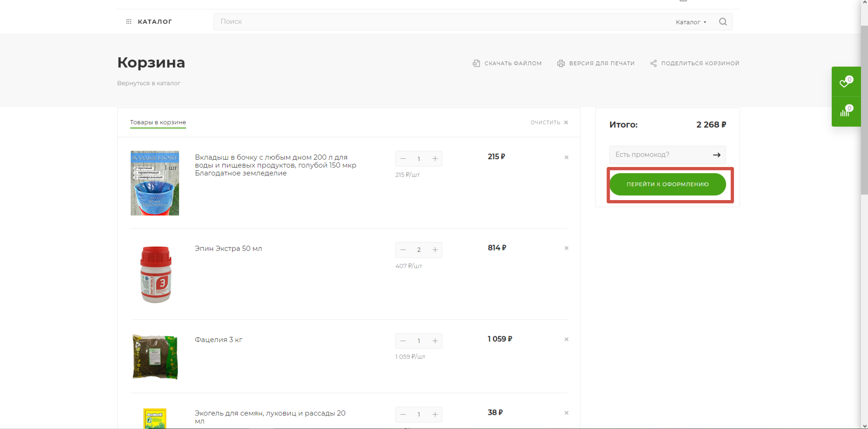The height and width of the screenshot is (429, 868).
Task: Open favorites heart widget on right
Action: coord(845,82)
